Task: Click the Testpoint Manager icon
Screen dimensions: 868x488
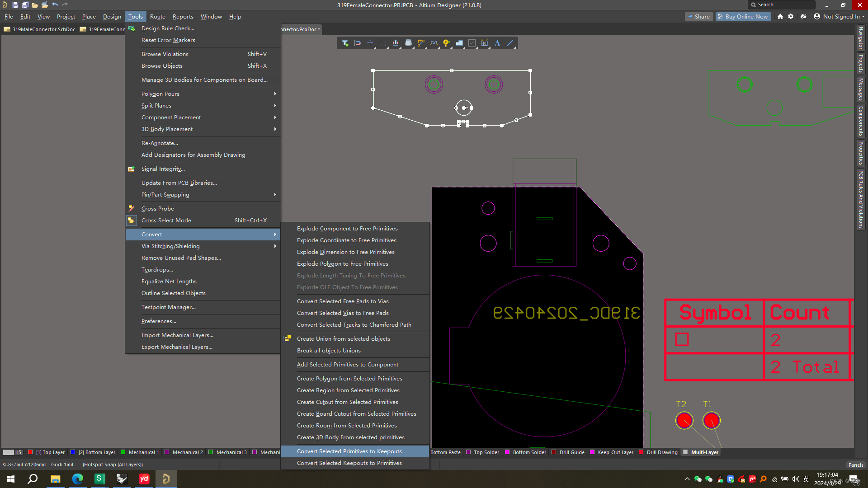Action: tap(169, 306)
